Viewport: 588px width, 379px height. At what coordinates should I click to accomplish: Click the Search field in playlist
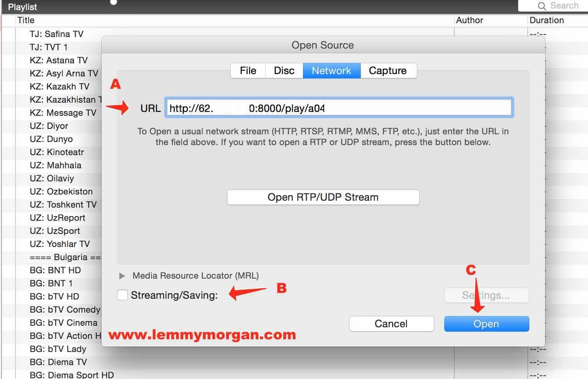click(553, 6)
